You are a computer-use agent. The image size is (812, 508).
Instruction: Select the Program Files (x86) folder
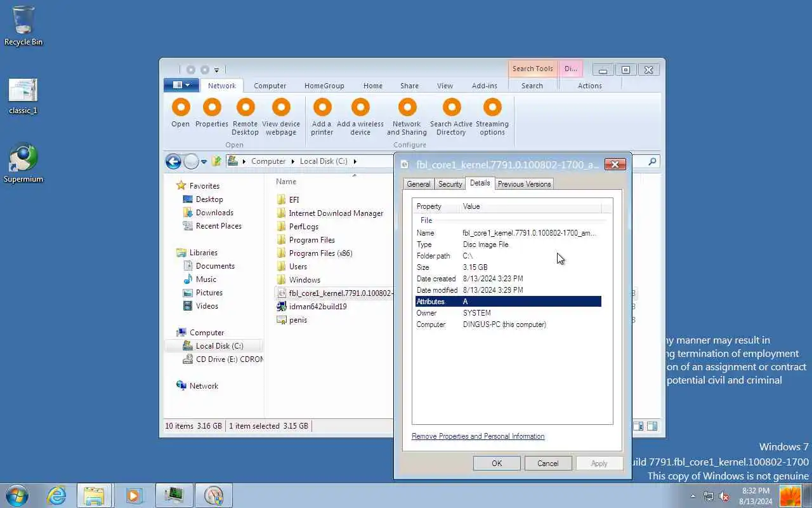[315, 253]
